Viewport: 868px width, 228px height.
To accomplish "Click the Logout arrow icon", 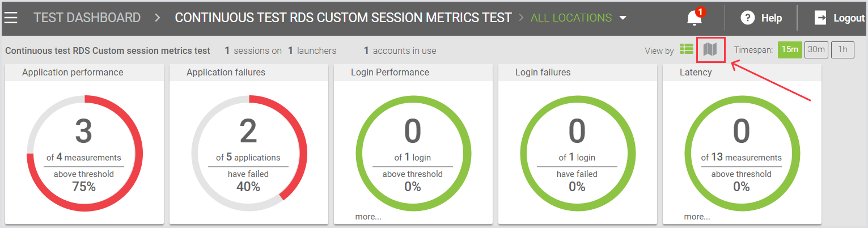I will pos(820,18).
